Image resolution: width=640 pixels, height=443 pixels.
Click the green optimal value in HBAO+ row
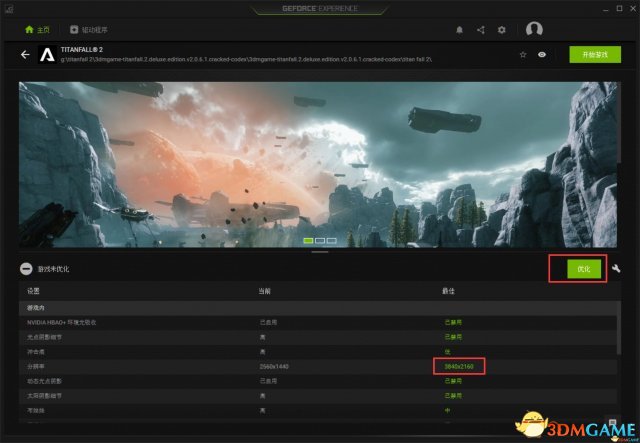click(453, 322)
